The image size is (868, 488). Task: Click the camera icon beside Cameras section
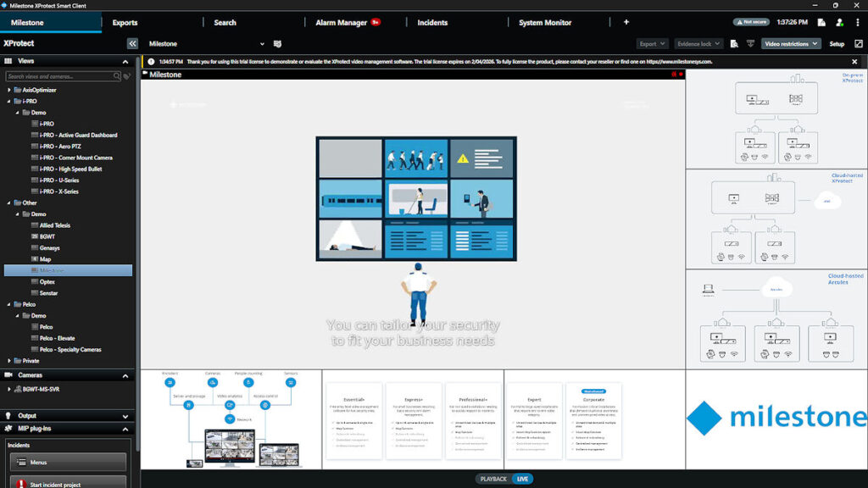click(8, 375)
